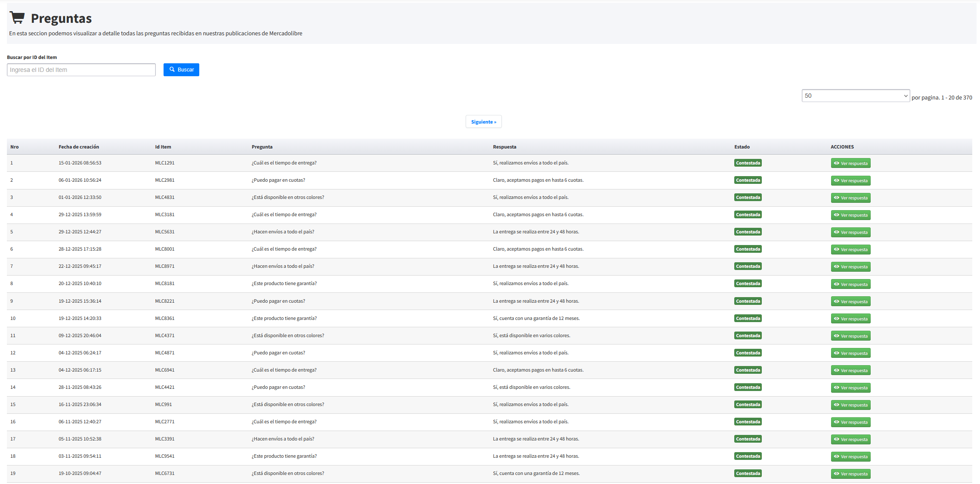Go to next page with Siguiente
The height and width of the screenshot is (484, 980).
(x=483, y=122)
